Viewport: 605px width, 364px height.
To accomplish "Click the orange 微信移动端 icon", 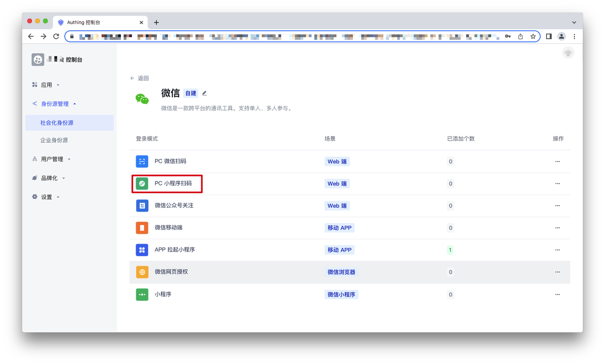I will pos(142,228).
